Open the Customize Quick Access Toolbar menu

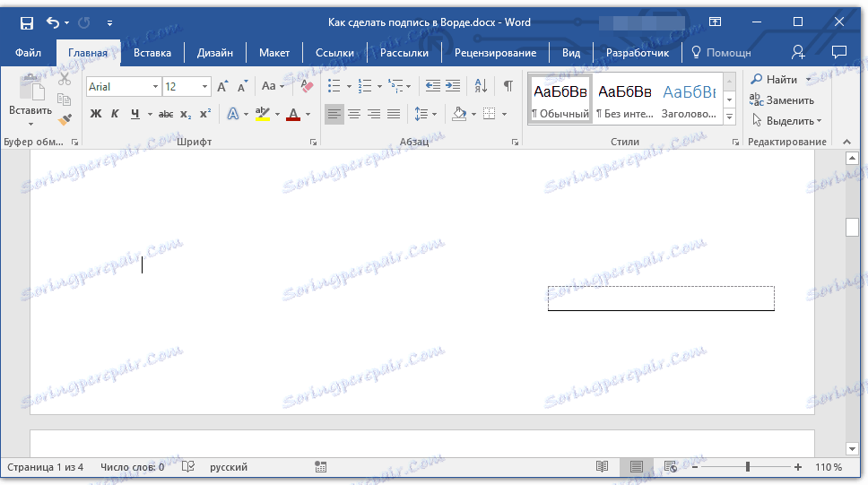(x=109, y=22)
